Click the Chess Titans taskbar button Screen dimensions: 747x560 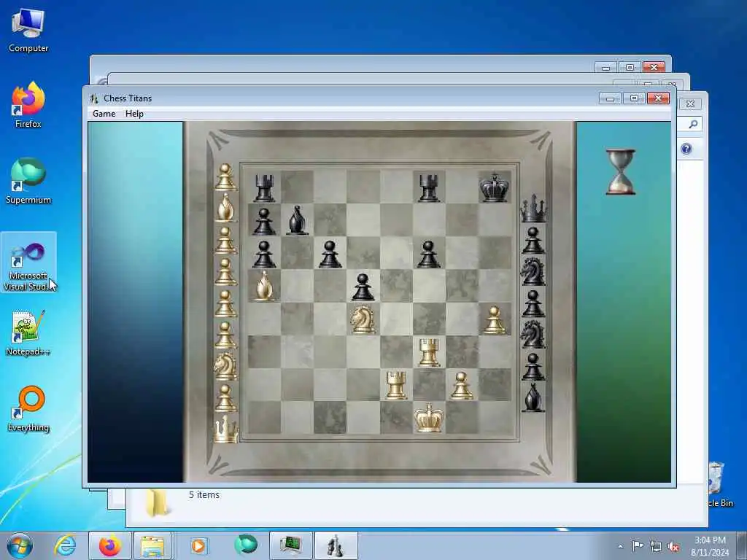click(x=336, y=545)
